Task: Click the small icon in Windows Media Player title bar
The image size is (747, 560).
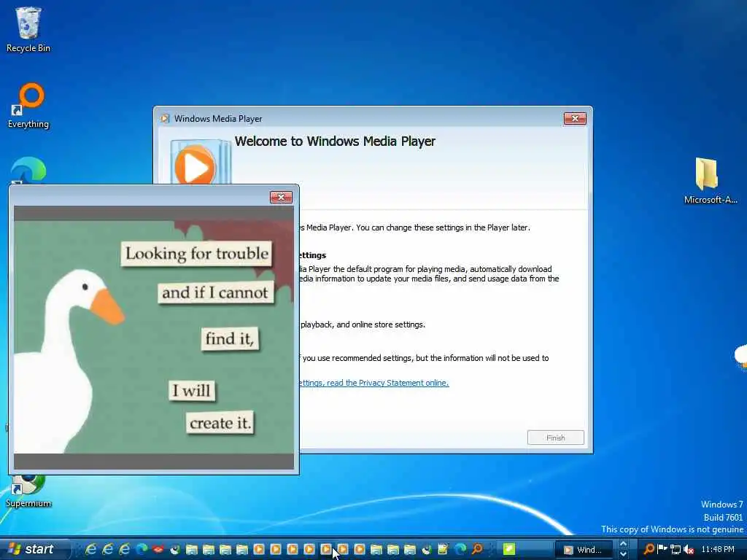Action: [x=165, y=119]
